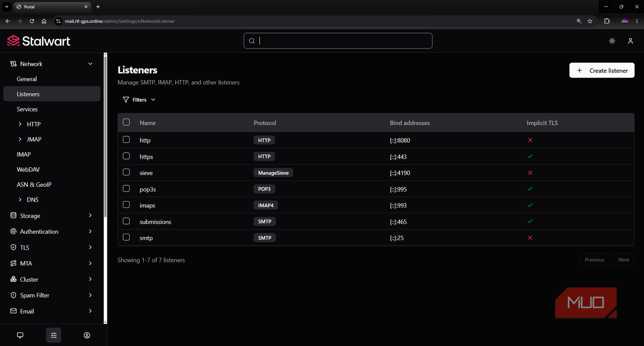The width and height of the screenshot is (644, 346).
Task: Click the browser home icon
Action: click(44, 21)
